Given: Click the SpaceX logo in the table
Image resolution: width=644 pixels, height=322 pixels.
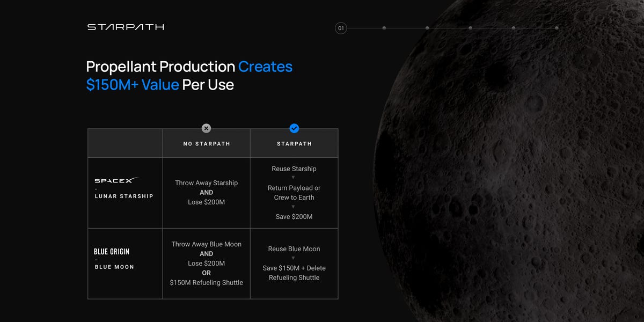Looking at the screenshot, I should (x=116, y=181).
